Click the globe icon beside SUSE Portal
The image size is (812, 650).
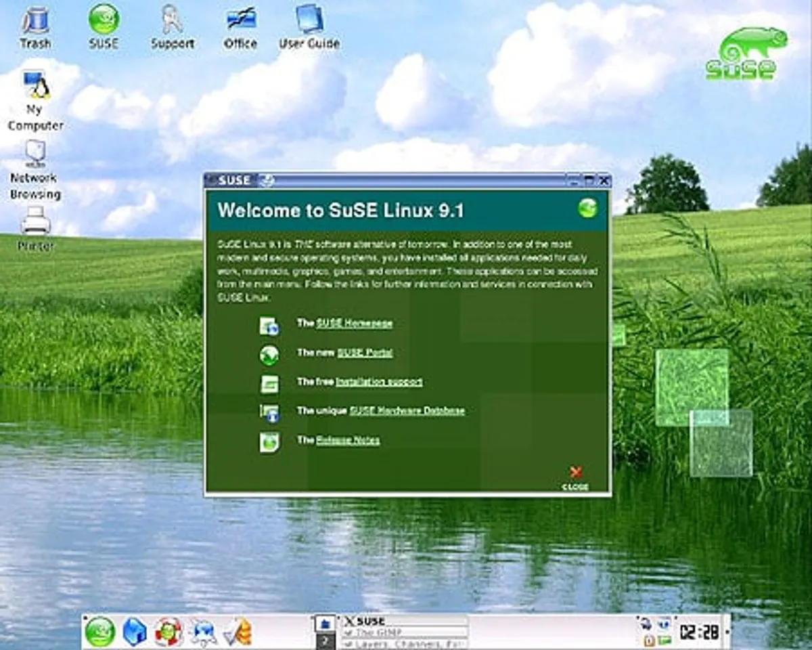coord(269,354)
